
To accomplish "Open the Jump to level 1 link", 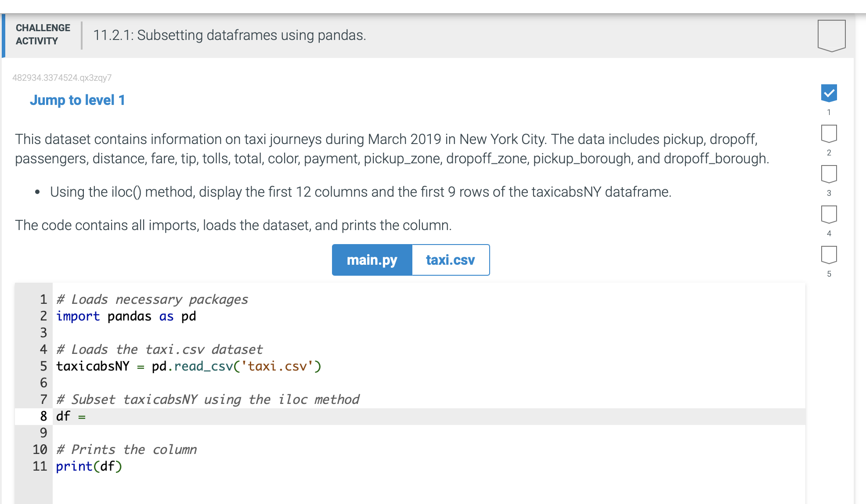I will [x=77, y=100].
